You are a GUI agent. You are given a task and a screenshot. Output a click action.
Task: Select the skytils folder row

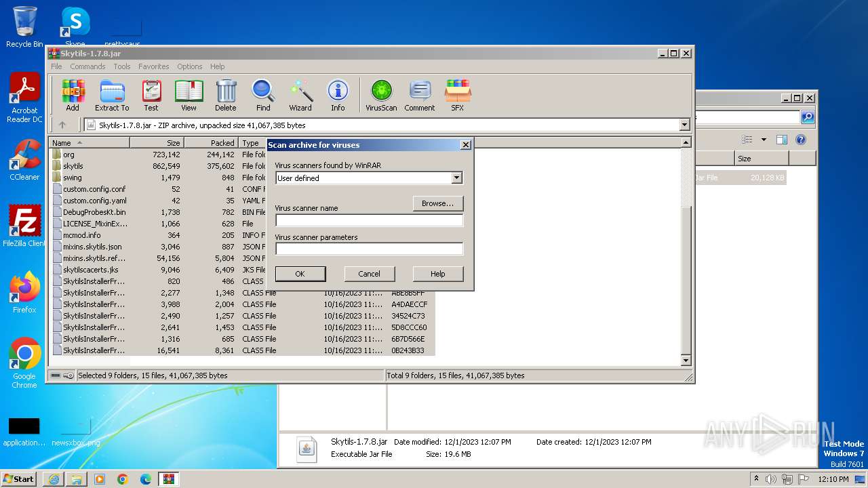tap(73, 166)
